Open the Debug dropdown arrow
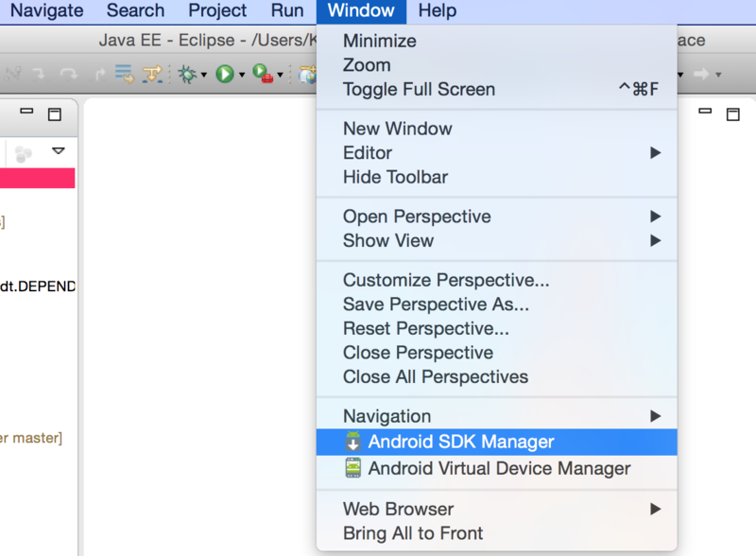The image size is (756, 556). tap(204, 75)
